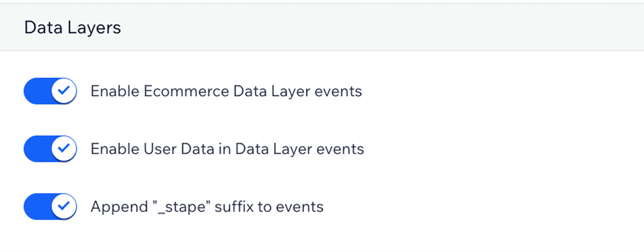This screenshot has width=644, height=251.
Task: Disable Enable User Data in Data Layer events
Action: coord(50,148)
